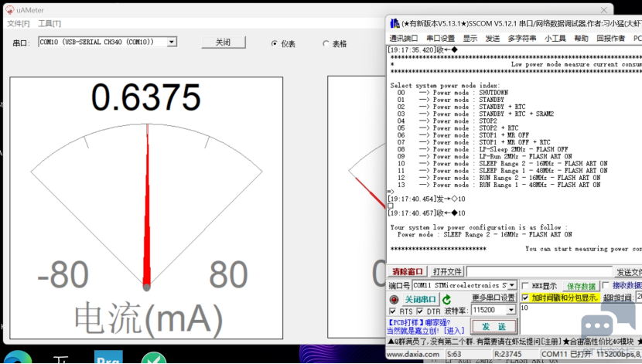Screen dimensions: 642x364
Task: Open the uAMeter 串口 COM10 dropdown
Action: point(172,42)
